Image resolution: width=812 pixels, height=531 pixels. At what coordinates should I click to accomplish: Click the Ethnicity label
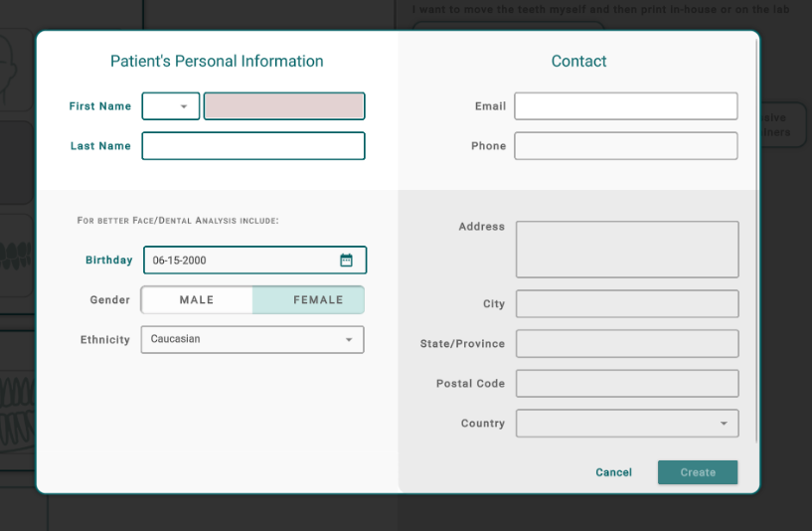(x=105, y=340)
